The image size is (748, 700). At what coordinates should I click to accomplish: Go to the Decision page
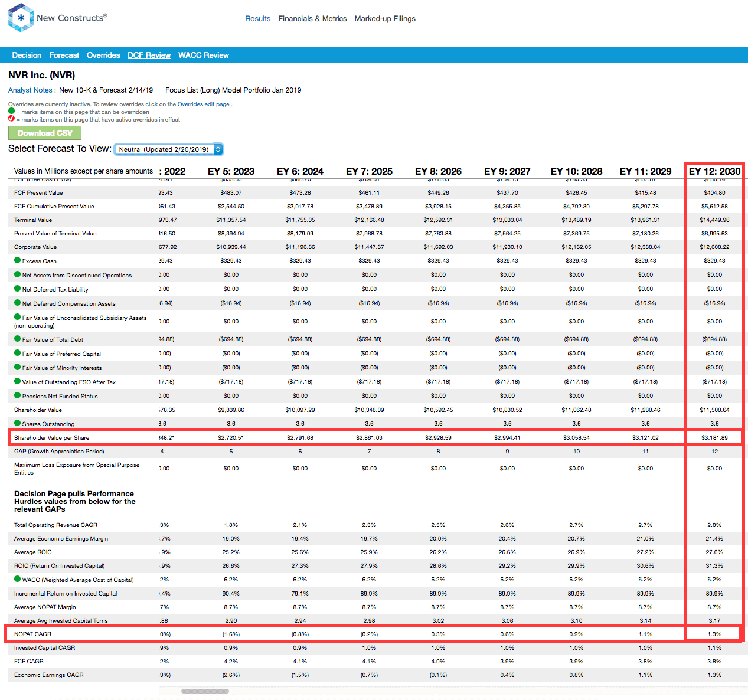[27, 55]
